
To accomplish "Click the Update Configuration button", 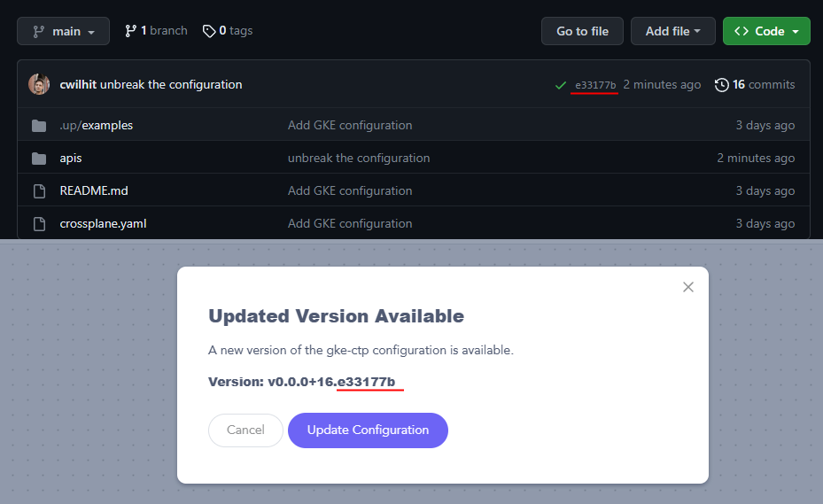I will click(368, 430).
